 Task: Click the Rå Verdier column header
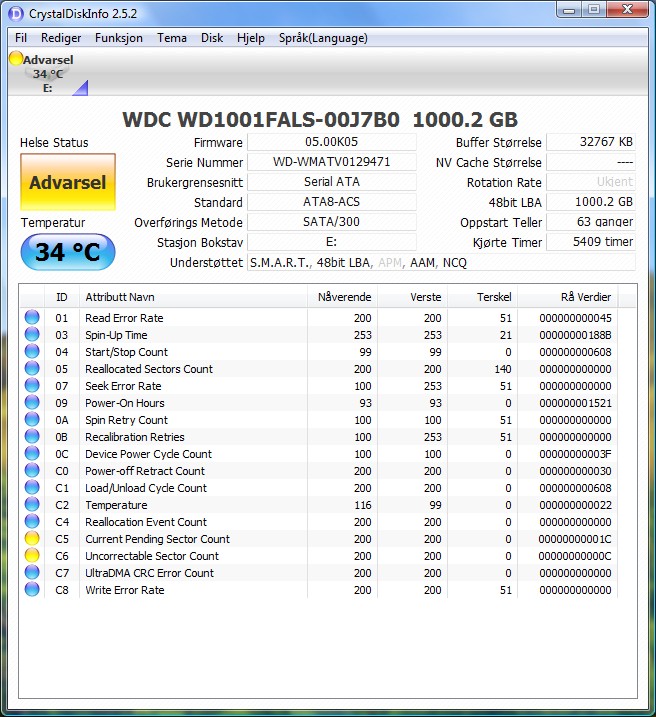point(567,297)
